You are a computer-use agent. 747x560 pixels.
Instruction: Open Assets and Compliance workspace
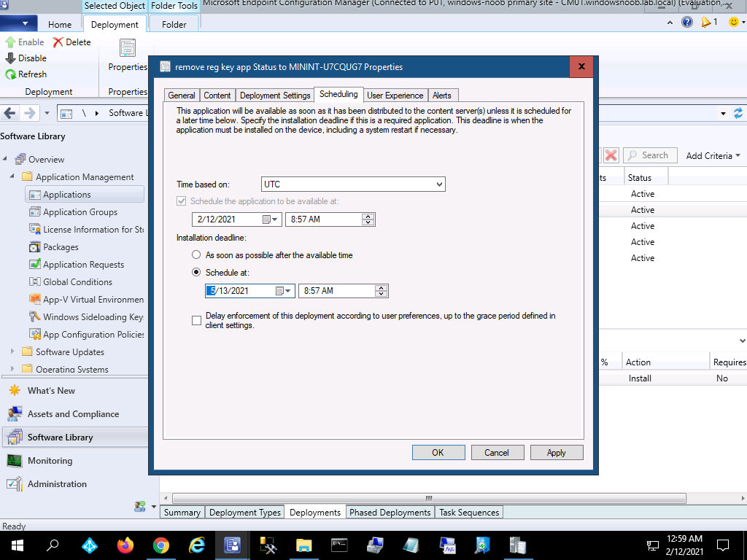coord(73,414)
